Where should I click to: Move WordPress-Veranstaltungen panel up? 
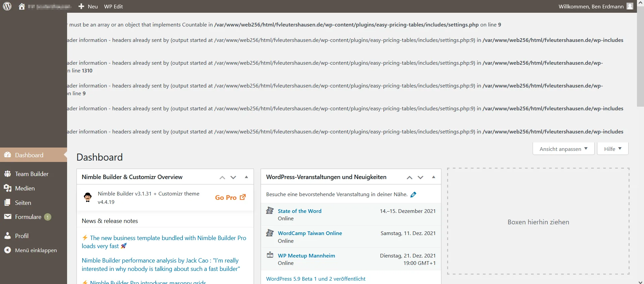(x=409, y=177)
